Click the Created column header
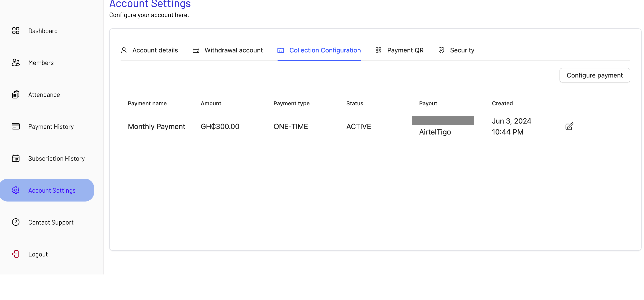 pyautogui.click(x=502, y=103)
